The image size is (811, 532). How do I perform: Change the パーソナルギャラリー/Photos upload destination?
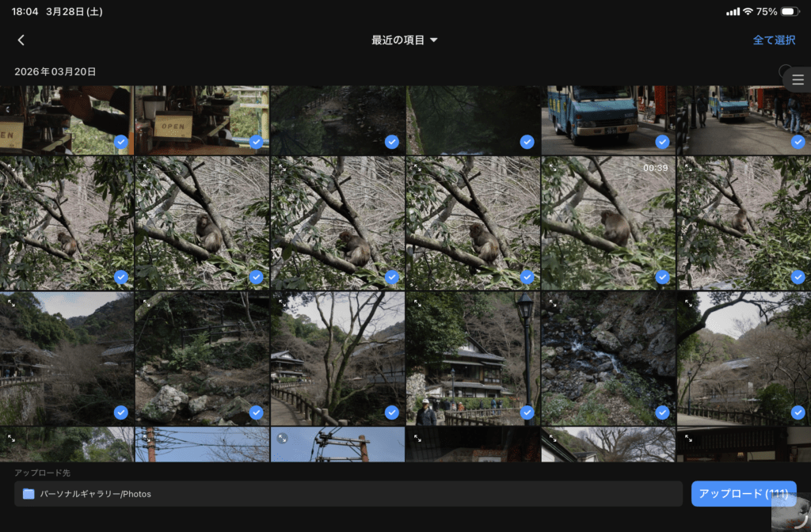click(x=348, y=494)
